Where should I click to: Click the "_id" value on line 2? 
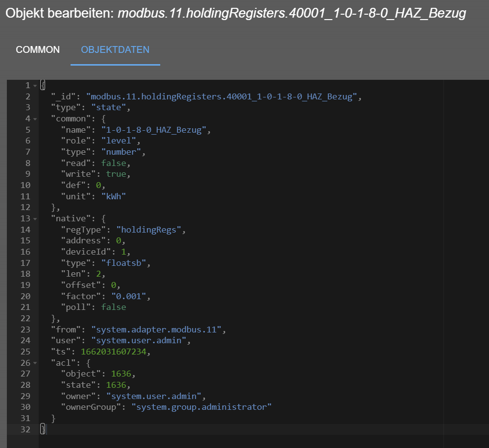[x=223, y=96]
